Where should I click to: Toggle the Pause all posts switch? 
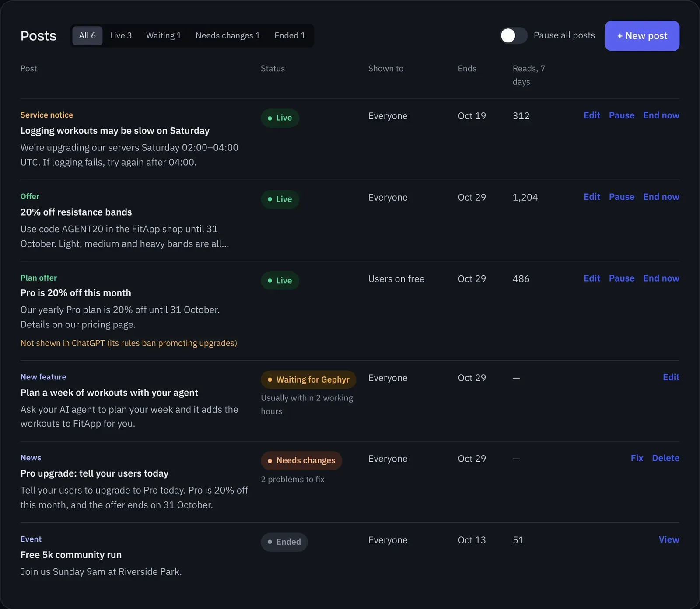514,35
